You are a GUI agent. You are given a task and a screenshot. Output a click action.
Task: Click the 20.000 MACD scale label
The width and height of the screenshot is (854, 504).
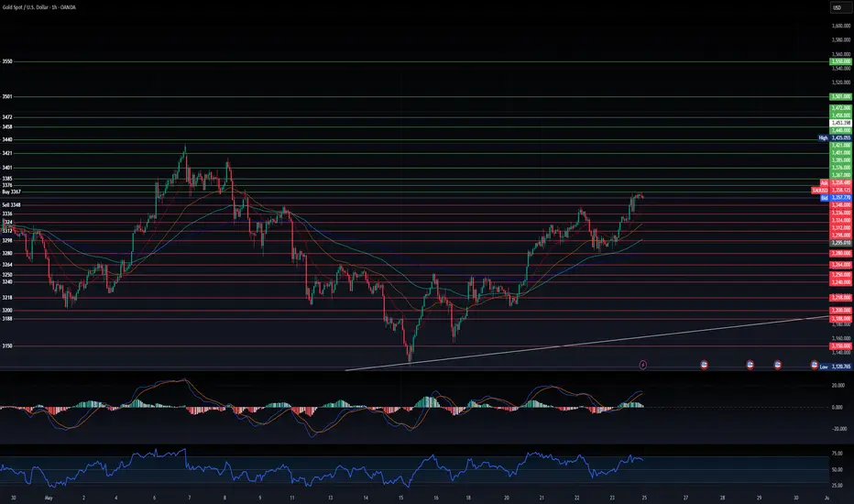click(x=838, y=385)
